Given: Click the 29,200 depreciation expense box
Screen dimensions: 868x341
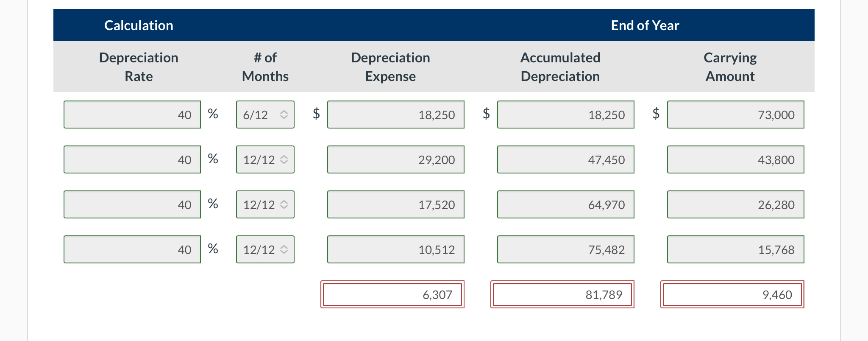Looking at the screenshot, I should click(x=395, y=159).
